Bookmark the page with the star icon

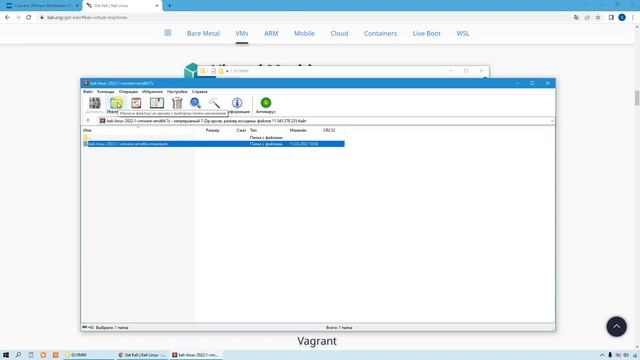598,18
